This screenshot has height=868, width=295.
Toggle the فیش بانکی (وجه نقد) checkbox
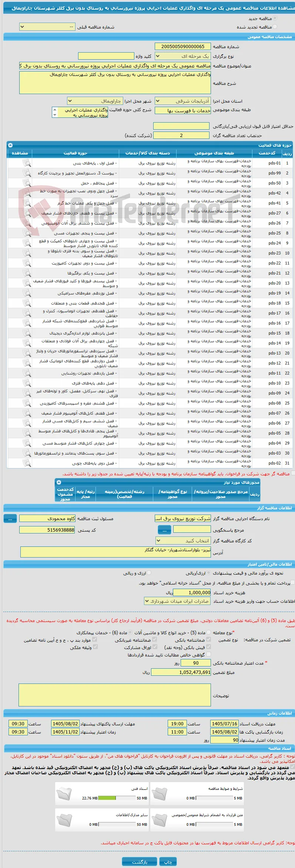208,647
